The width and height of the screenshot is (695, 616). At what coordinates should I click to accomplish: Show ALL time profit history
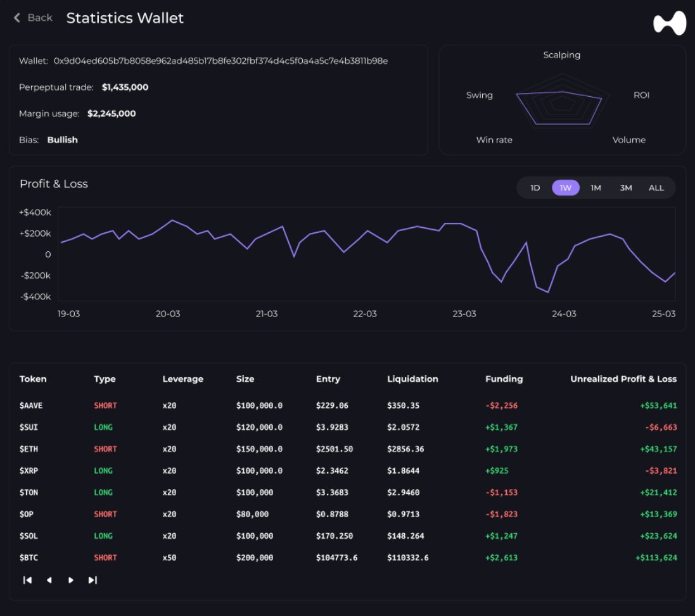(656, 188)
